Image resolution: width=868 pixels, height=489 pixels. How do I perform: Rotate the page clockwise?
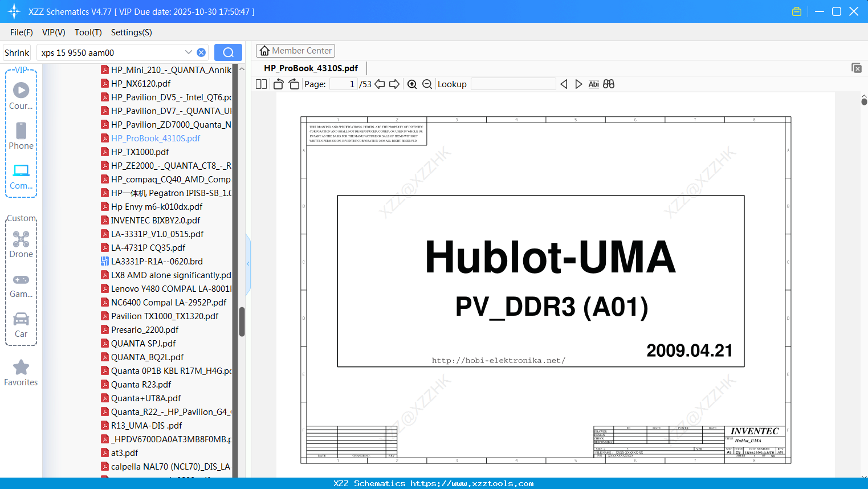click(294, 84)
